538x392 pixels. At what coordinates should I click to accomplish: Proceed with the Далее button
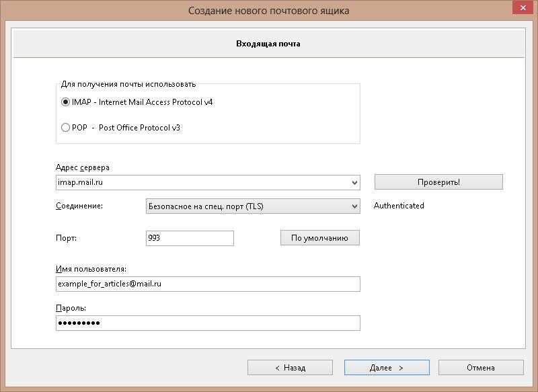point(387,368)
